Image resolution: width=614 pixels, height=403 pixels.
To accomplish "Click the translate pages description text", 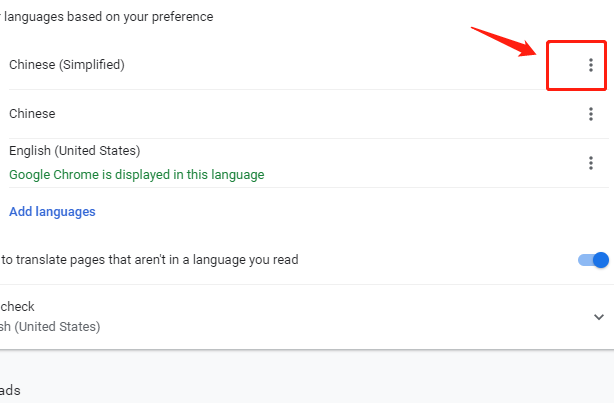I will pyautogui.click(x=150, y=260).
